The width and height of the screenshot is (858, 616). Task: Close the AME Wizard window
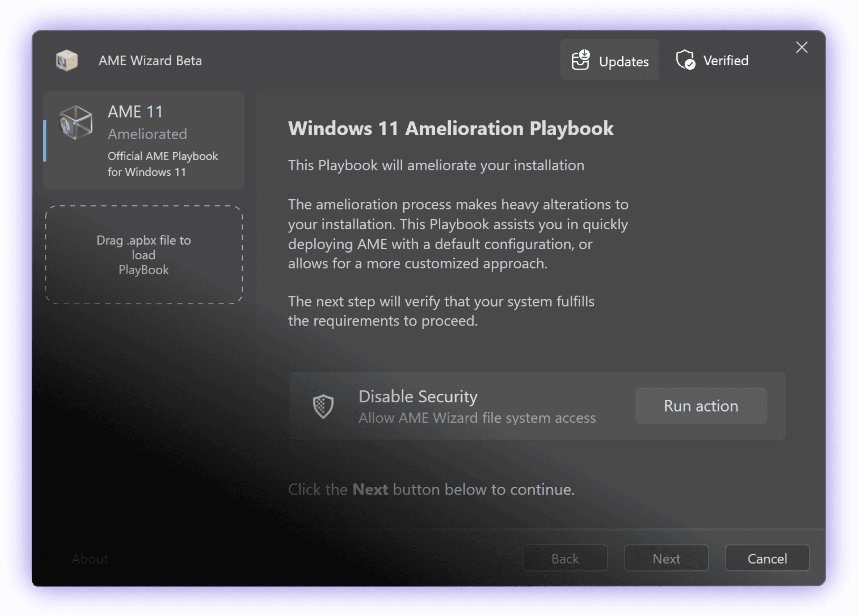(802, 47)
